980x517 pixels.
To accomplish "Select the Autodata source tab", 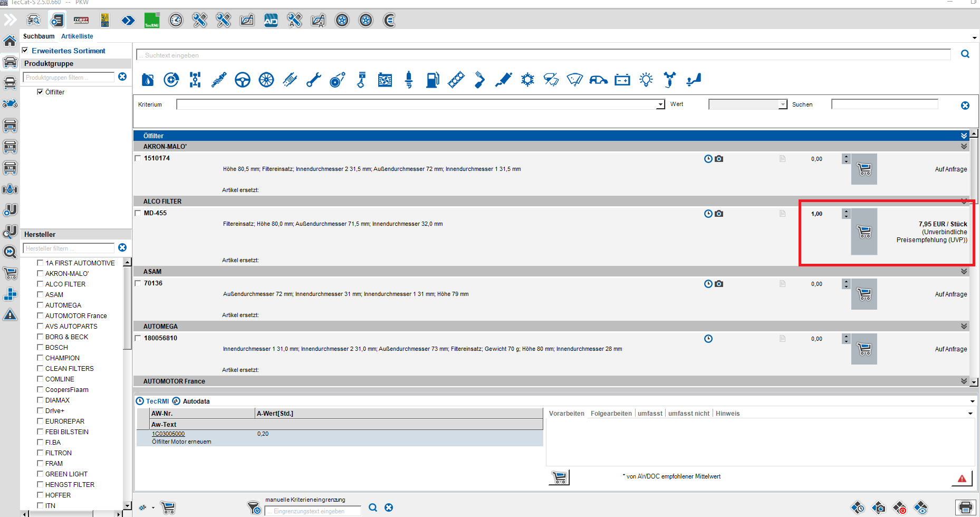I will point(191,401).
